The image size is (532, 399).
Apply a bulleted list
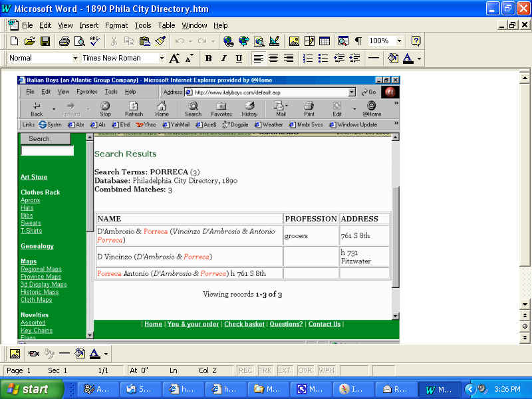[x=324, y=59]
